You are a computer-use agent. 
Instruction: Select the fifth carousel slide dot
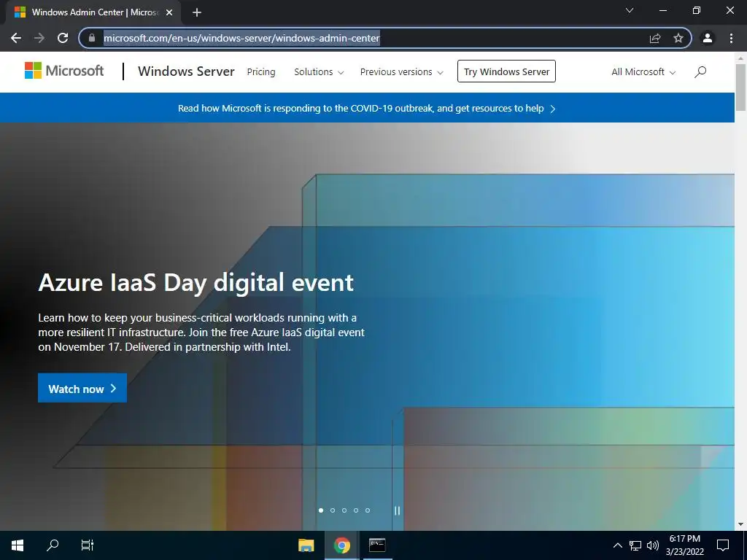coord(368,510)
